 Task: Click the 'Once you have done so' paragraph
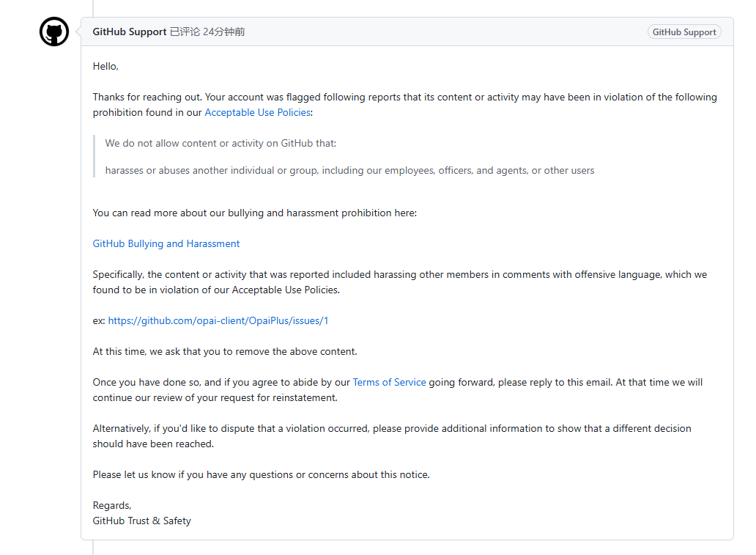click(397, 390)
